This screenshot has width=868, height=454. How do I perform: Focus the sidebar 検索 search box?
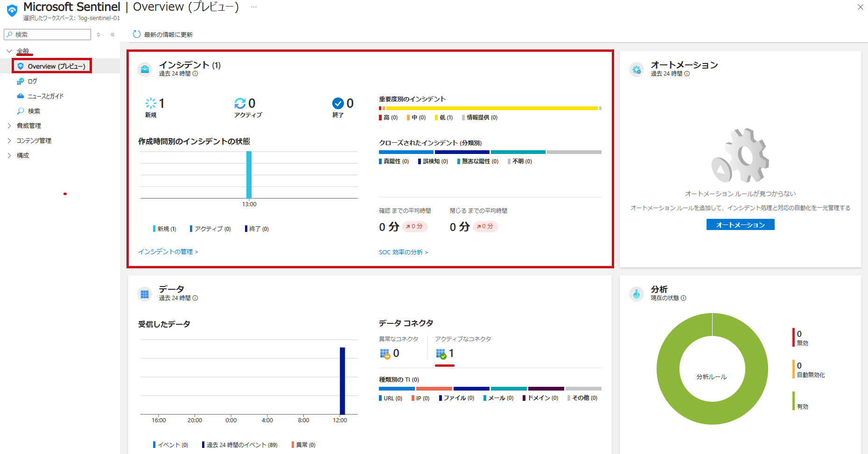point(48,35)
